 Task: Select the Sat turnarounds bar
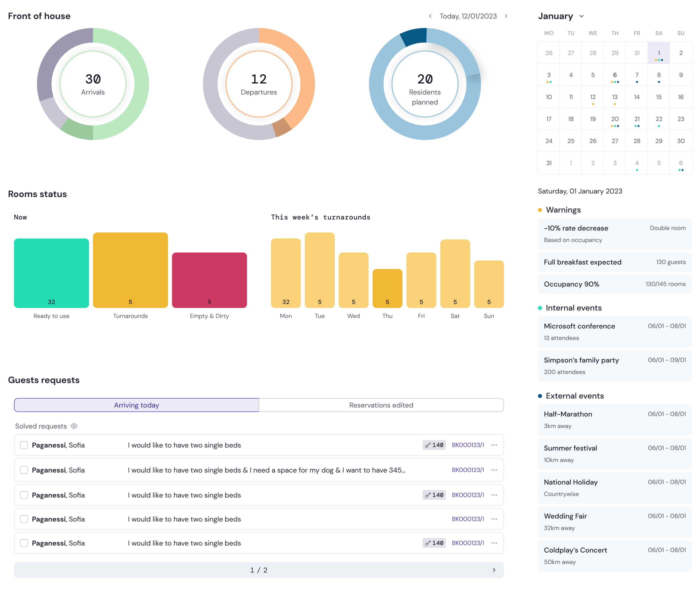(455, 274)
